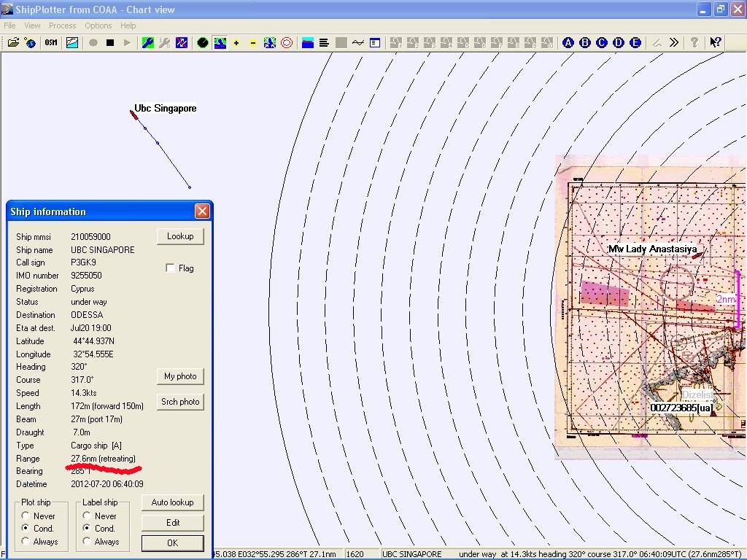Screen dimensions: 747x560
Task: Toggle the red range rings icon
Action: coord(287,43)
